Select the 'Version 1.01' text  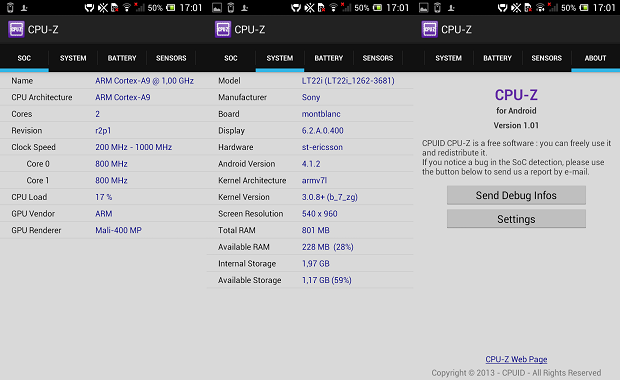coord(516,125)
